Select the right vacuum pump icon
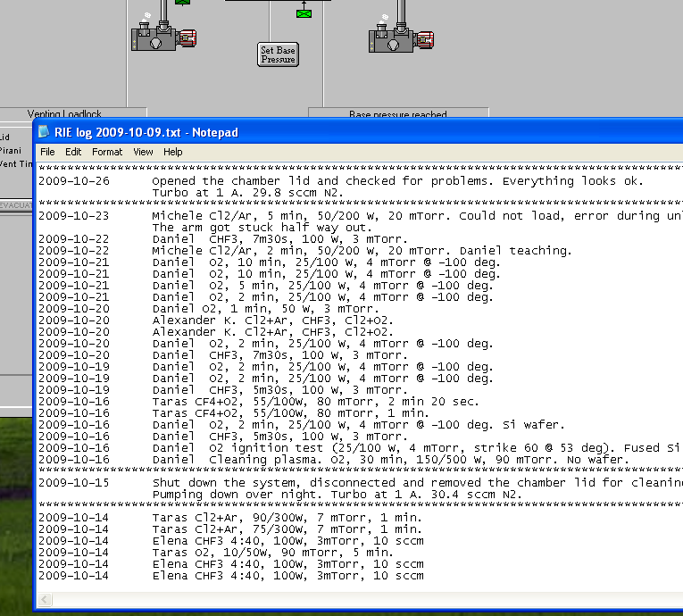Viewport: 683px width, 616px height. (x=393, y=37)
